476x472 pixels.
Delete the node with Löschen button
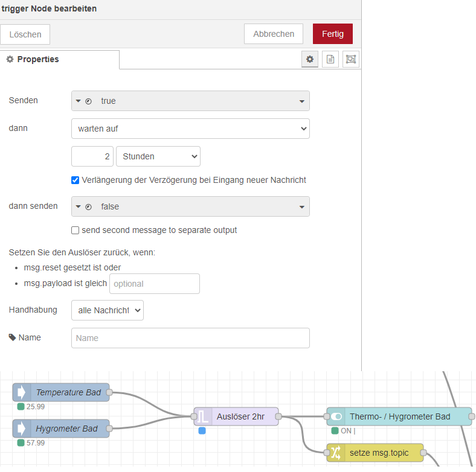coord(25,34)
